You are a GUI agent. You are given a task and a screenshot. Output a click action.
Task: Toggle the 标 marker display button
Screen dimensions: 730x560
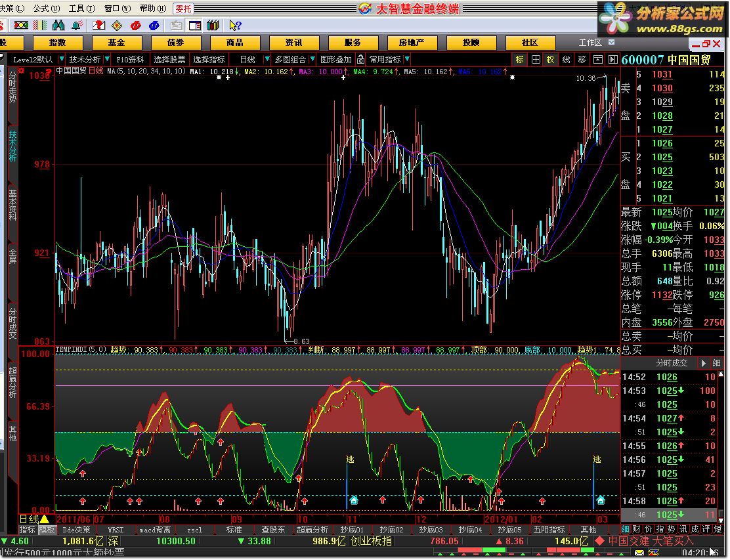[520, 60]
